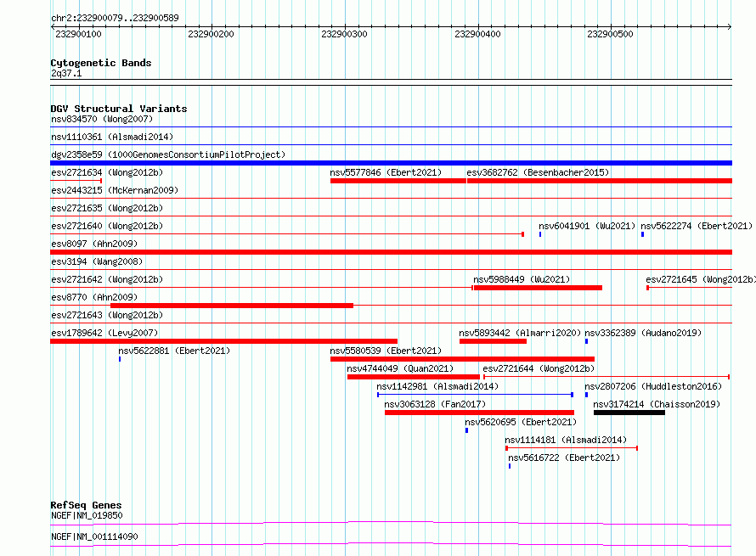The width and height of the screenshot is (756, 556).
Task: Select the nsv5893442 red bar
Action: coord(493,341)
